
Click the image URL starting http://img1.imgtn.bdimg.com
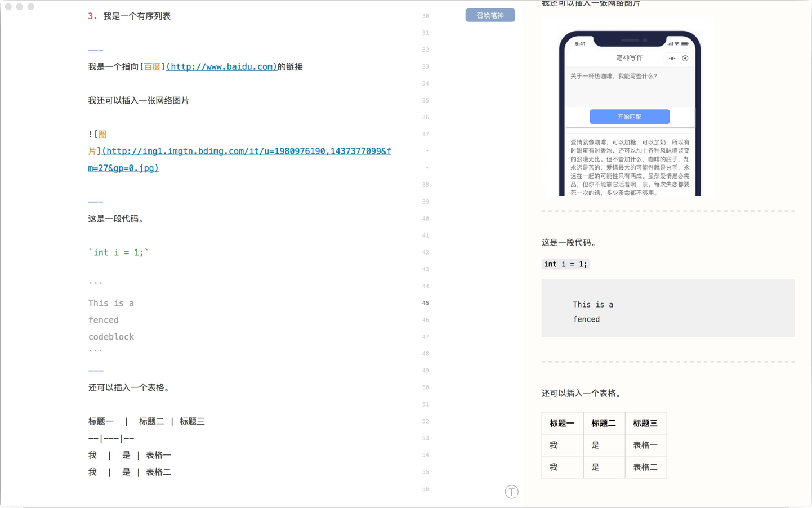239,159
